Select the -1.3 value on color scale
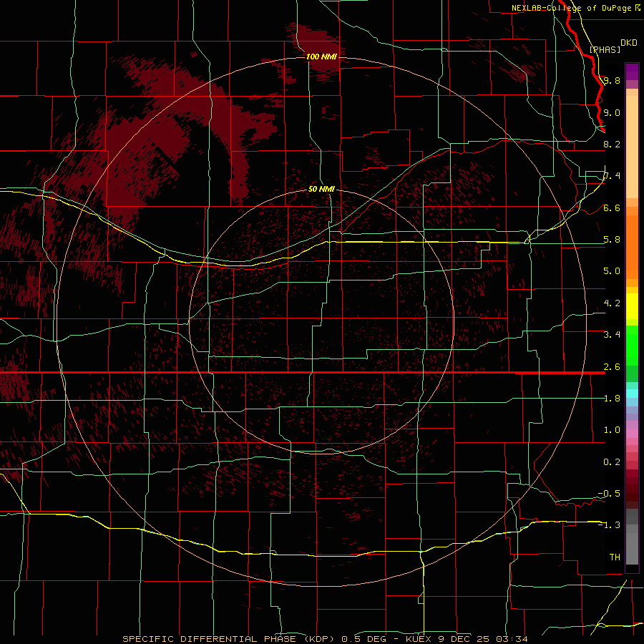This screenshot has width=644, height=644. click(x=609, y=525)
